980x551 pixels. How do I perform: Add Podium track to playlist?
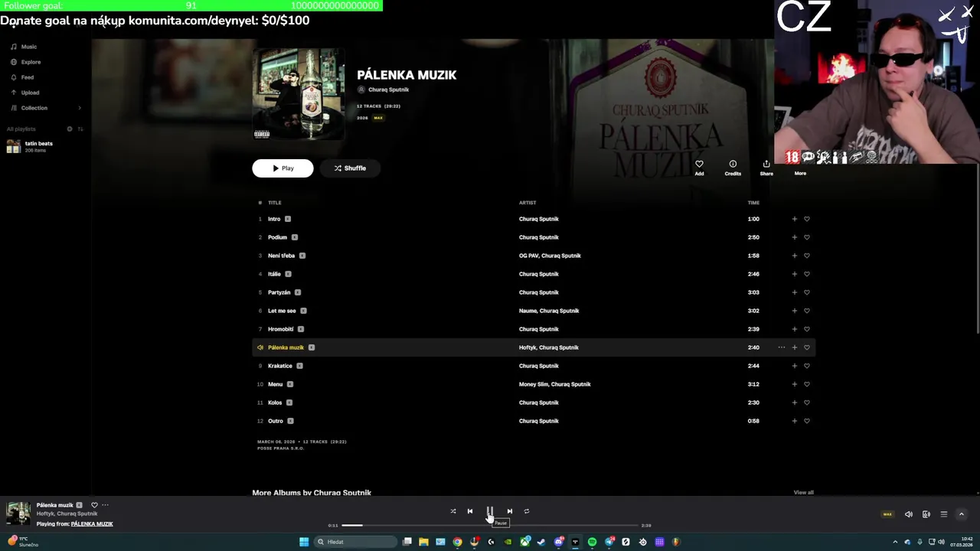click(794, 237)
